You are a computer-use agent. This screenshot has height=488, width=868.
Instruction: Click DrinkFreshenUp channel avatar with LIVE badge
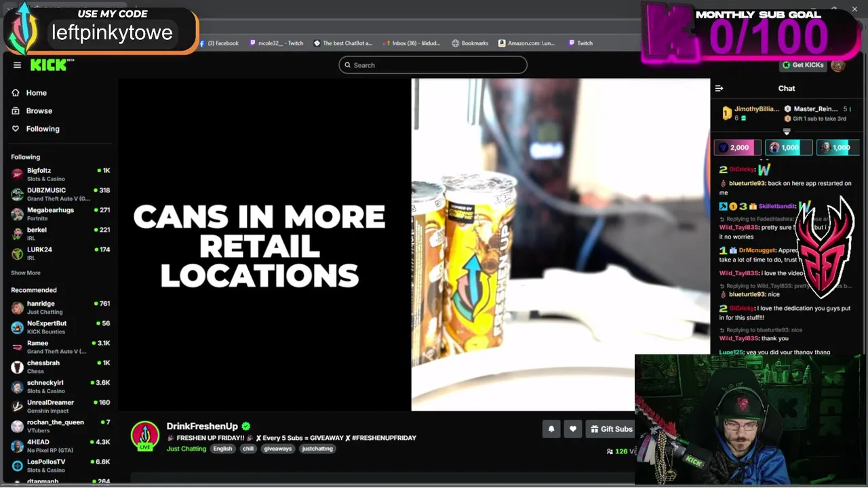[145, 436]
